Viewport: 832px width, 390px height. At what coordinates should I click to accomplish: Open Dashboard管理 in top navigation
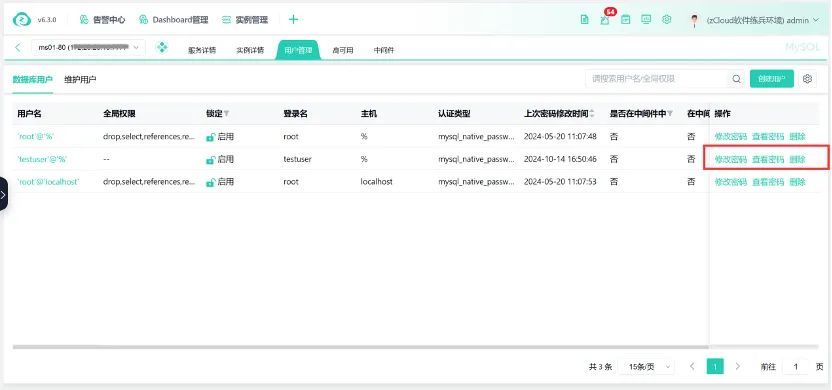pyautogui.click(x=174, y=20)
